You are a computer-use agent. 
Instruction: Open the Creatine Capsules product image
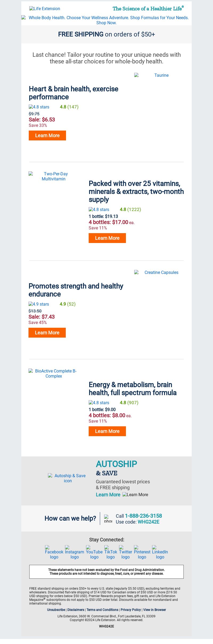(159, 272)
